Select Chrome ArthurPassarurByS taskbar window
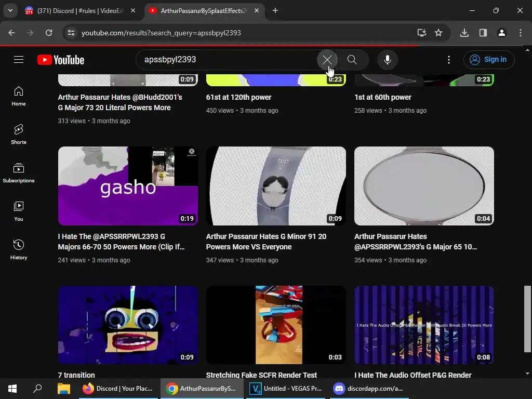 coord(202,389)
